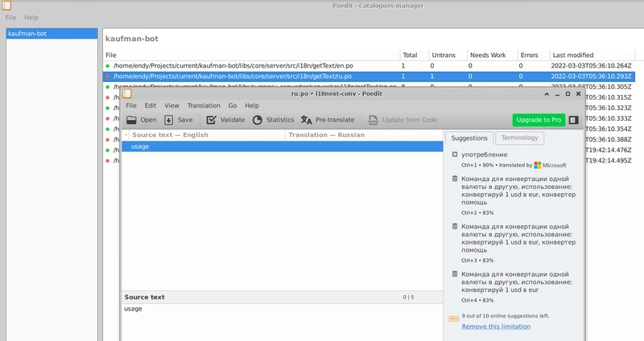Click the Untrans column header

point(448,55)
